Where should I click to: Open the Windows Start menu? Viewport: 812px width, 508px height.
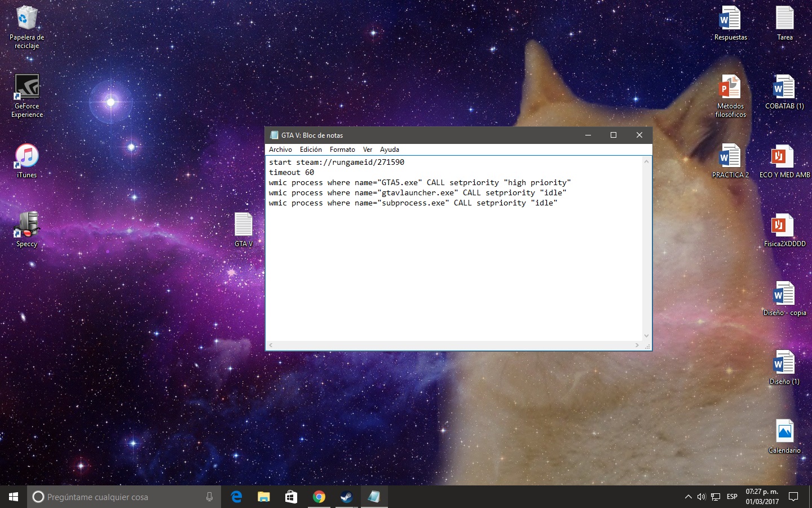[x=14, y=497]
